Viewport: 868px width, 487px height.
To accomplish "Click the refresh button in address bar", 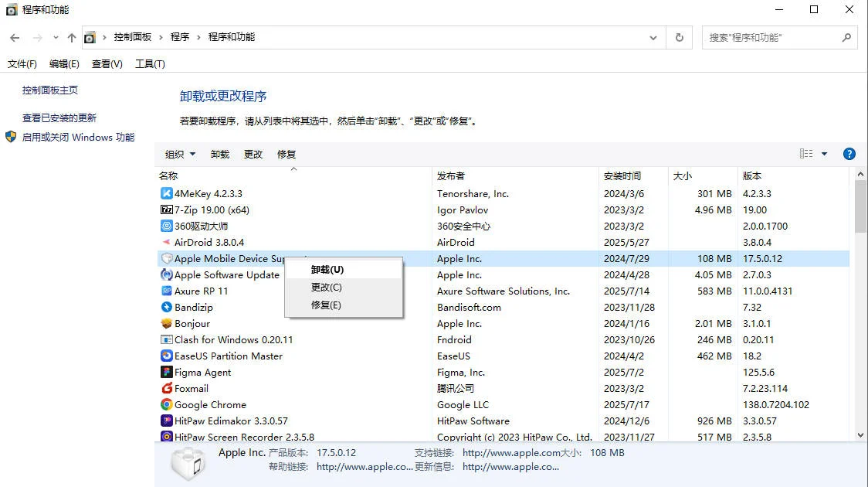I will click(x=680, y=38).
